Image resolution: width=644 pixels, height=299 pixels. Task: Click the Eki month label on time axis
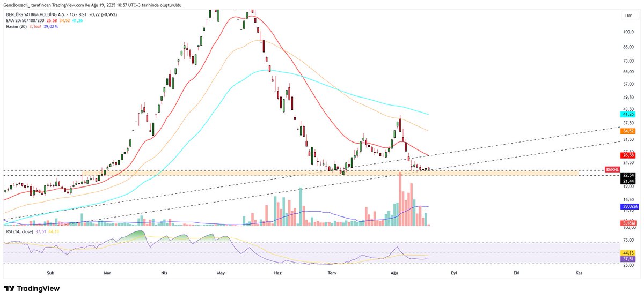click(x=516, y=273)
